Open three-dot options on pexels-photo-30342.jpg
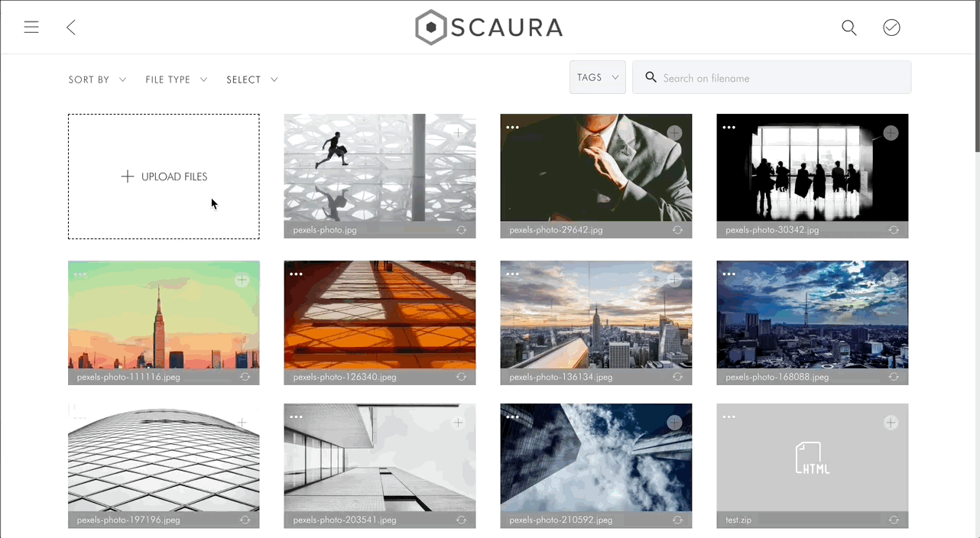 pyautogui.click(x=729, y=128)
